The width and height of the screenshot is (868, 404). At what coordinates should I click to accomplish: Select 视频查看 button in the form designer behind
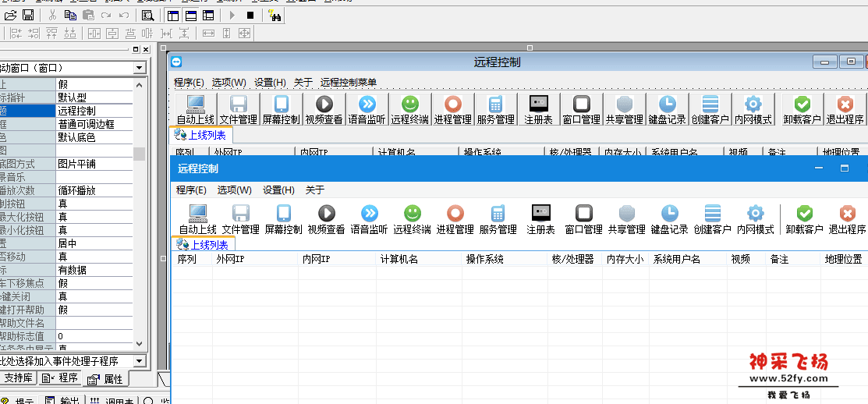click(x=324, y=109)
